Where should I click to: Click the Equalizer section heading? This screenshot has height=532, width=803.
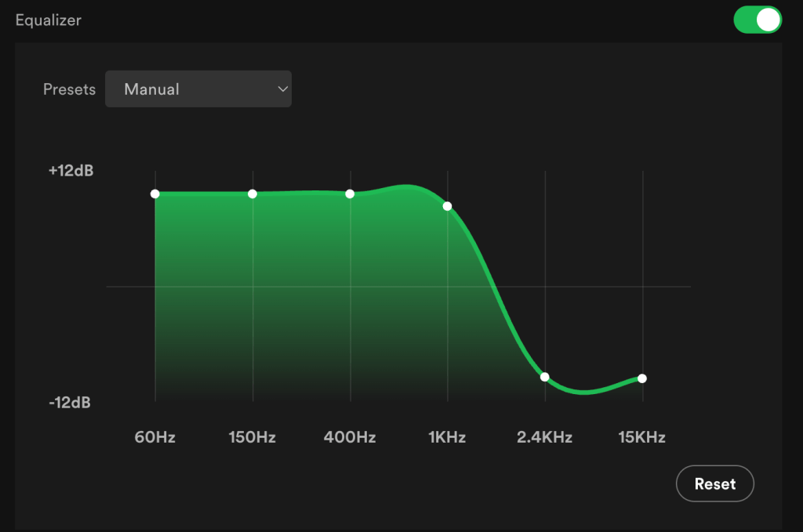49,20
